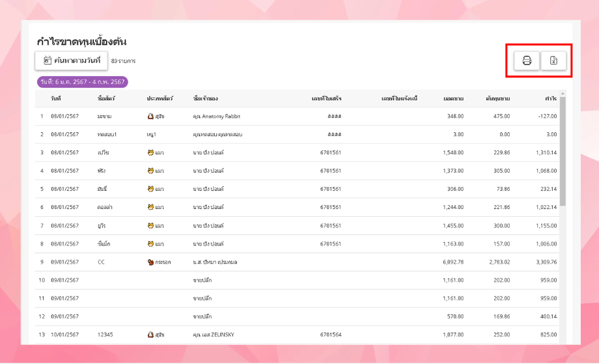The width and height of the screenshot is (599, 364).
Task: Click profit value 3,309.76
Action: coord(546,262)
